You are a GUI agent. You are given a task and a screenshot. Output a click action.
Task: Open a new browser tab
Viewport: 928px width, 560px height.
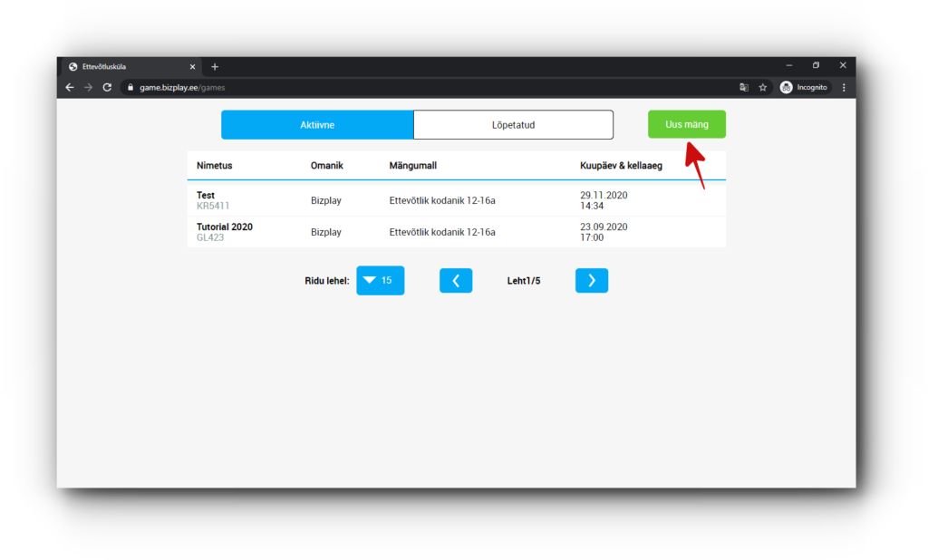pos(215,67)
